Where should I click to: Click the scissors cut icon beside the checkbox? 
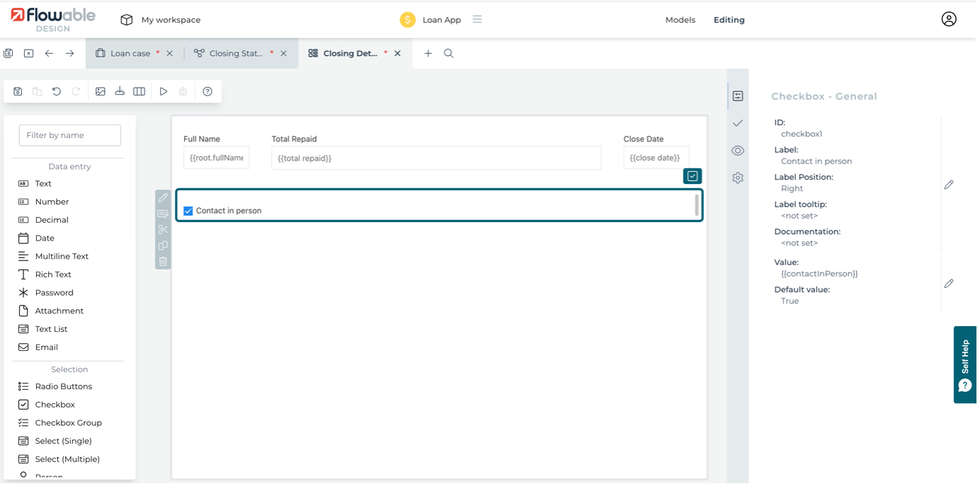tap(163, 230)
